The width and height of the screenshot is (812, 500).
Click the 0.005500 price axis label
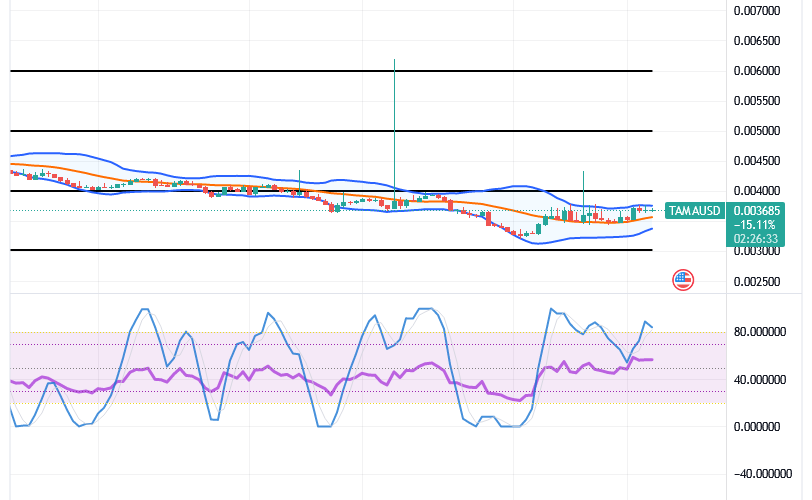[757, 101]
